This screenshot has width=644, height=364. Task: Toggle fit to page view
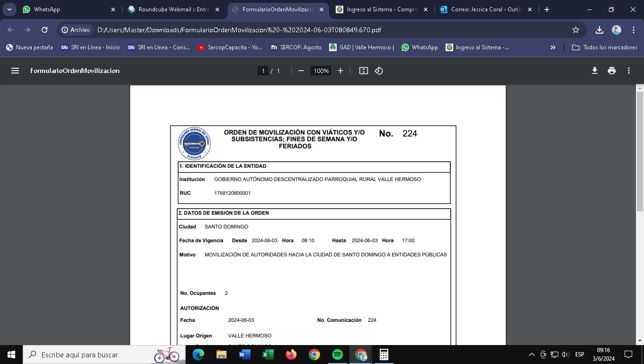pos(363,71)
